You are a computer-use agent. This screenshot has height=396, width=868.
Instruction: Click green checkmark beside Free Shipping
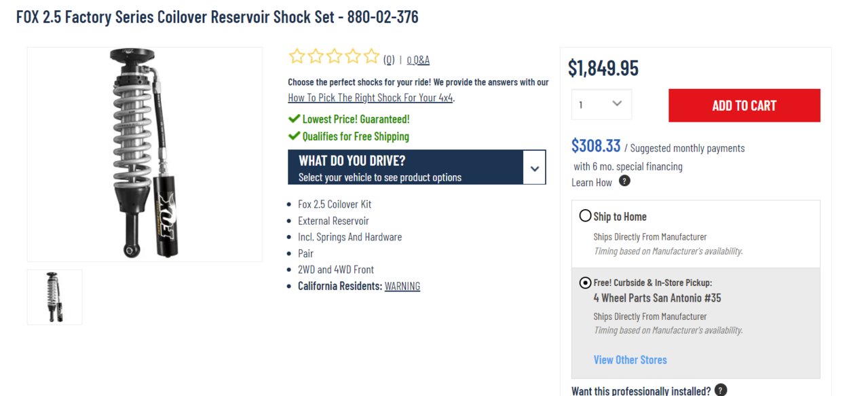pos(294,136)
